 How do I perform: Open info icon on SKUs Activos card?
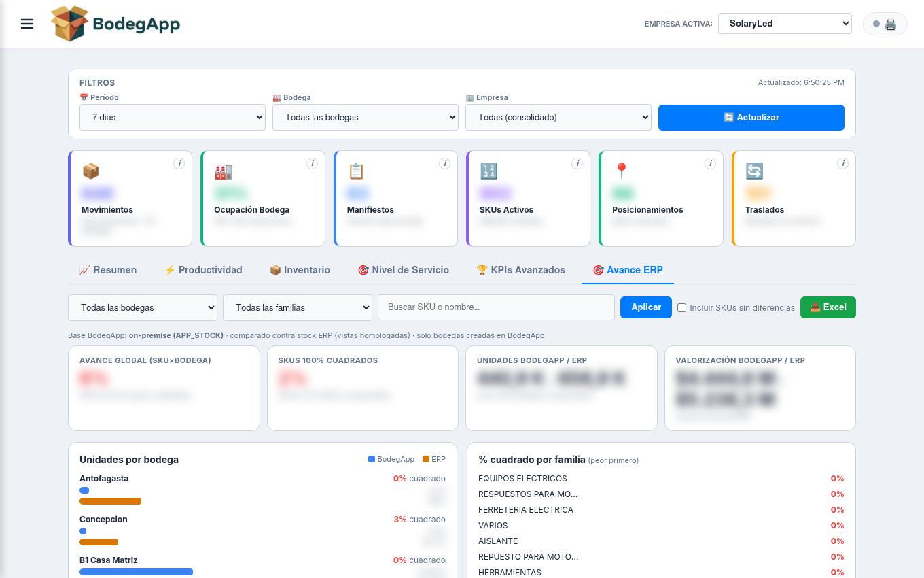577,163
